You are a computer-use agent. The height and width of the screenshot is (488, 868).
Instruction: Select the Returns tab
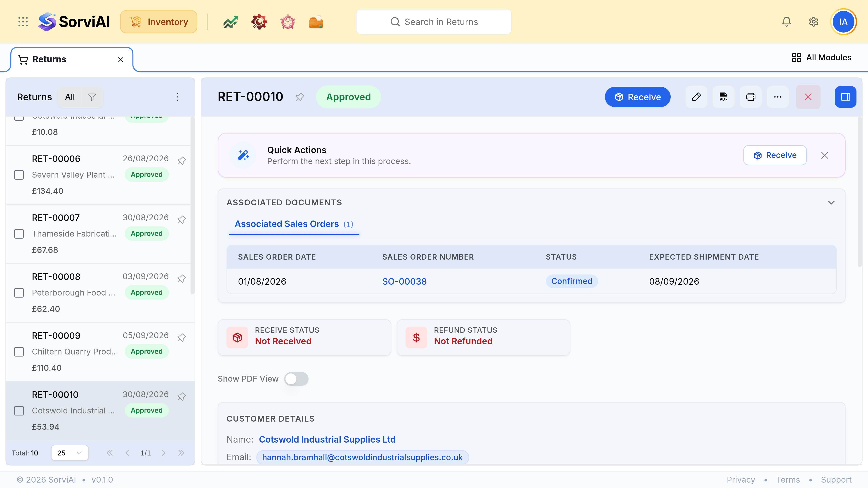click(x=72, y=59)
